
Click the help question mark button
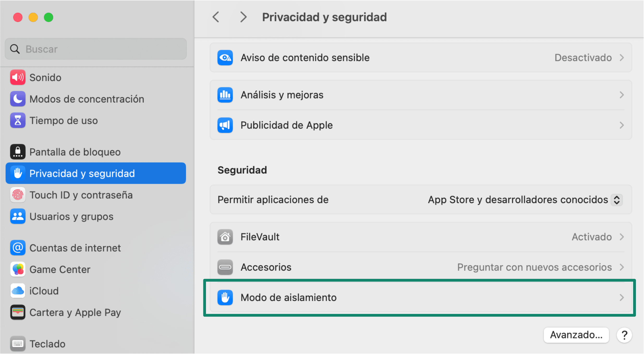pos(624,335)
